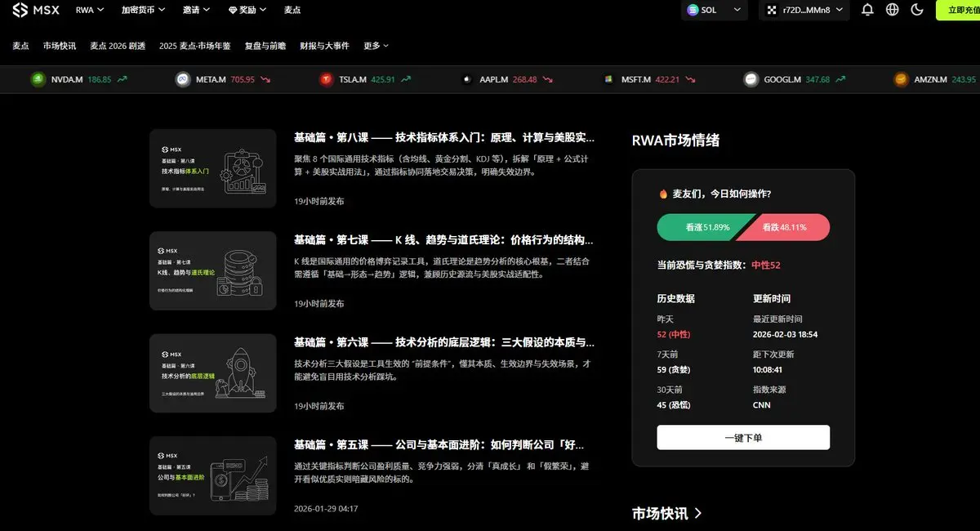Click the 59 (贪婪) seven-day value
Screen dimensions: 980x531
tap(674, 369)
